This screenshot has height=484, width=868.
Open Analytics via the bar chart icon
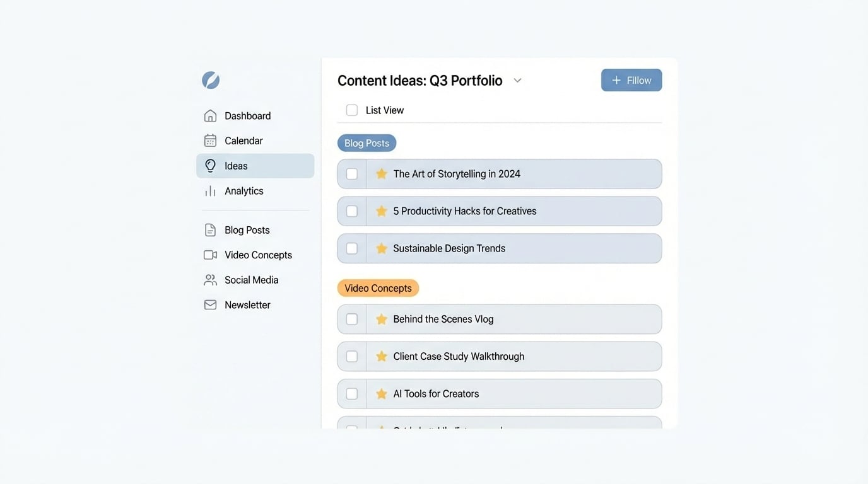pyautogui.click(x=210, y=190)
